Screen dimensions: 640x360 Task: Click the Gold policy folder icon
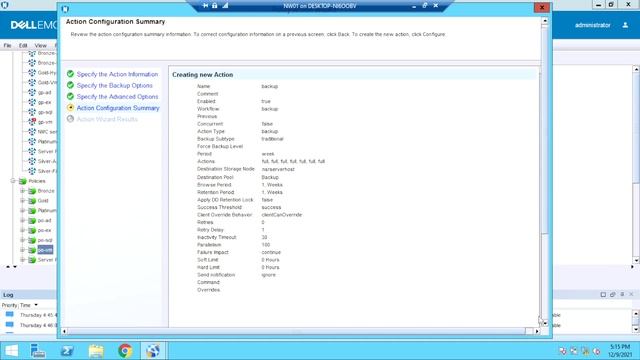click(x=32, y=200)
